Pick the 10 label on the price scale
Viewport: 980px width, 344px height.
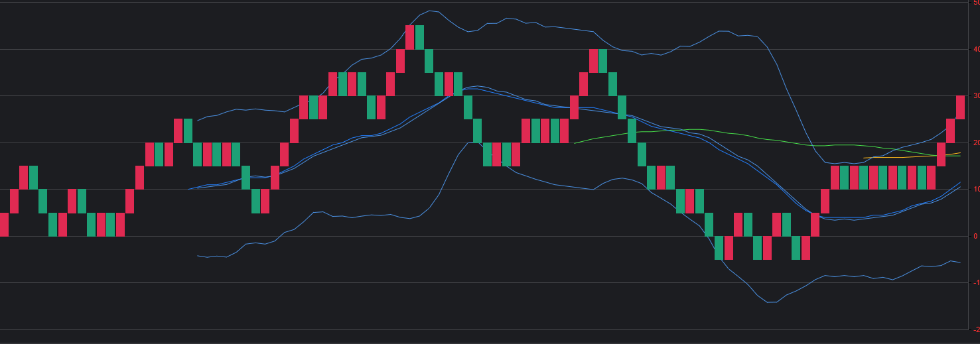coord(975,190)
